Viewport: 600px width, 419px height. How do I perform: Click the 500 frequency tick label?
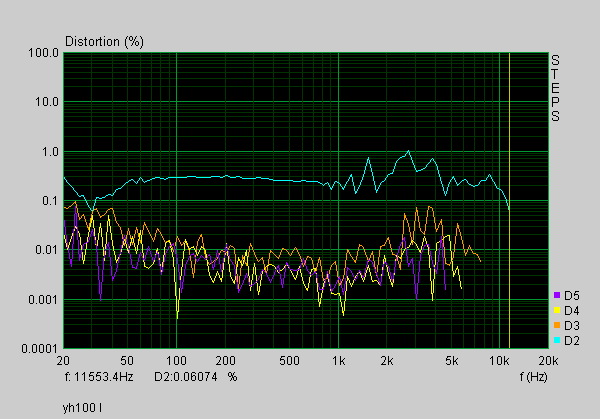tap(289, 361)
